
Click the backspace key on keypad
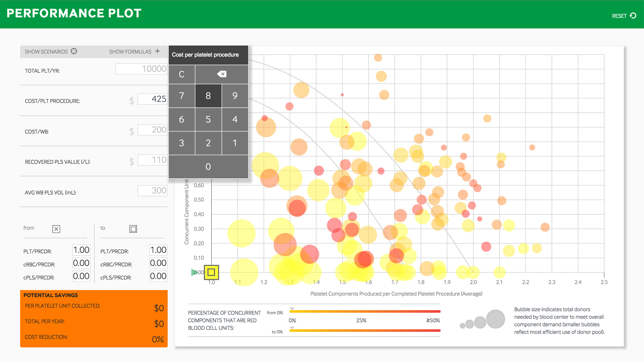click(x=222, y=74)
